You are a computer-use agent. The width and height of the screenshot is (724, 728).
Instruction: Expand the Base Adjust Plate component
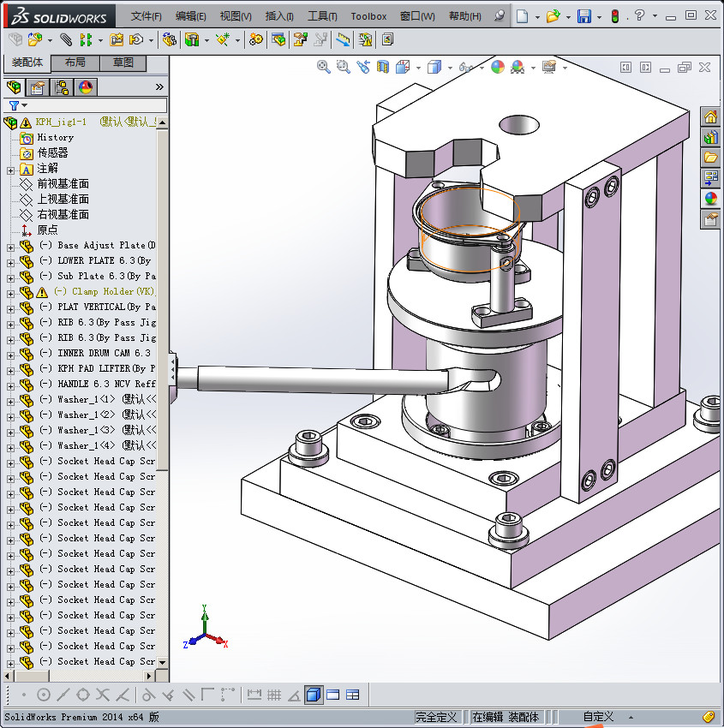[x=10, y=248]
